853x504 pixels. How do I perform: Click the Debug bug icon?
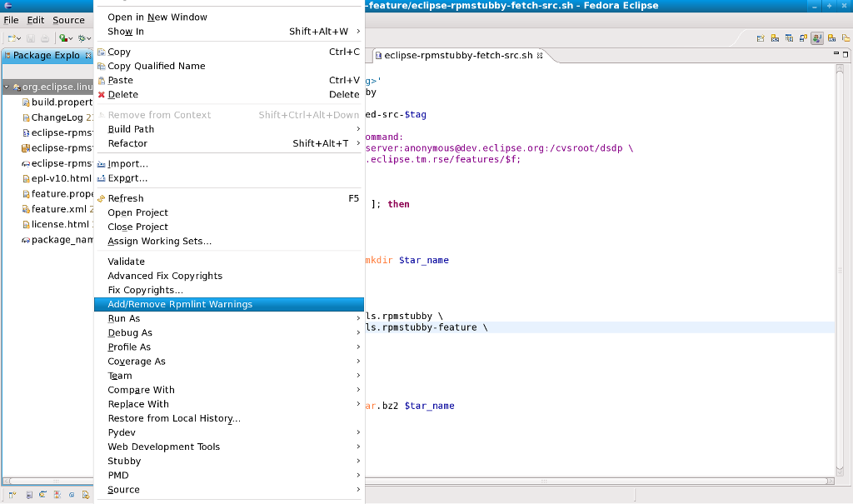click(x=82, y=38)
